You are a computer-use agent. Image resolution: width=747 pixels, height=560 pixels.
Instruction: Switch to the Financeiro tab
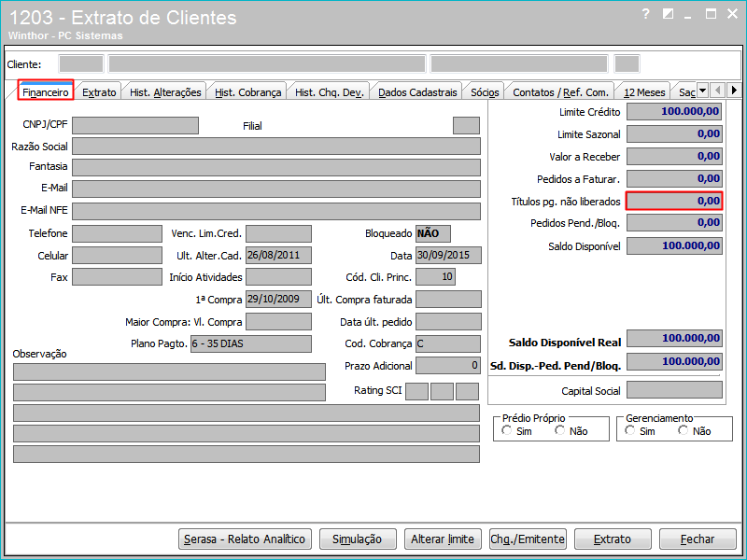click(46, 91)
